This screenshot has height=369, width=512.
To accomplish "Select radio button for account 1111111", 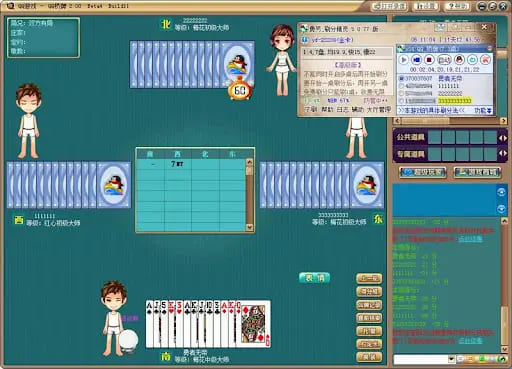I will coord(402,86).
